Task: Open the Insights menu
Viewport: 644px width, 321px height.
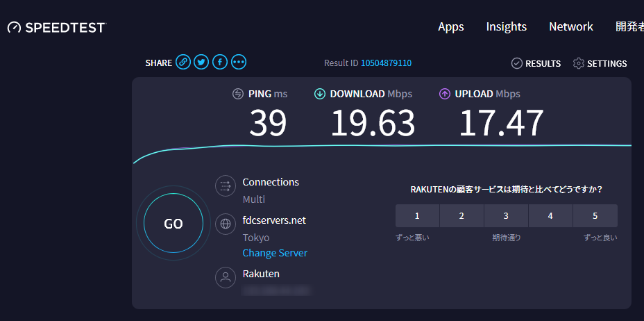Action: coord(507,26)
